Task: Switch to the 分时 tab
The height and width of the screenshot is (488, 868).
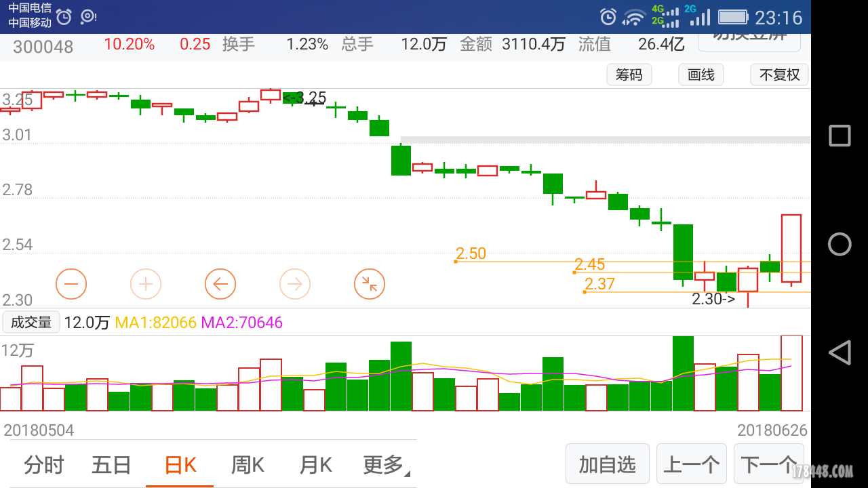Action: (x=44, y=465)
